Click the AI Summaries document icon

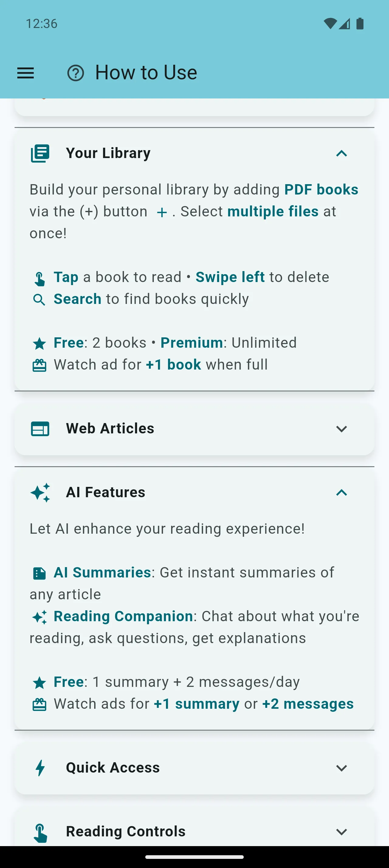pos(40,573)
